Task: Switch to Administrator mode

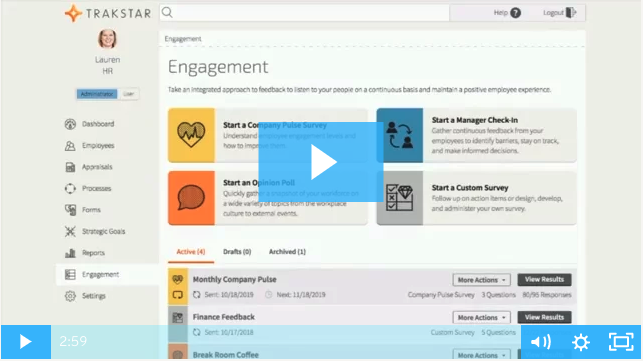Action: (97, 94)
